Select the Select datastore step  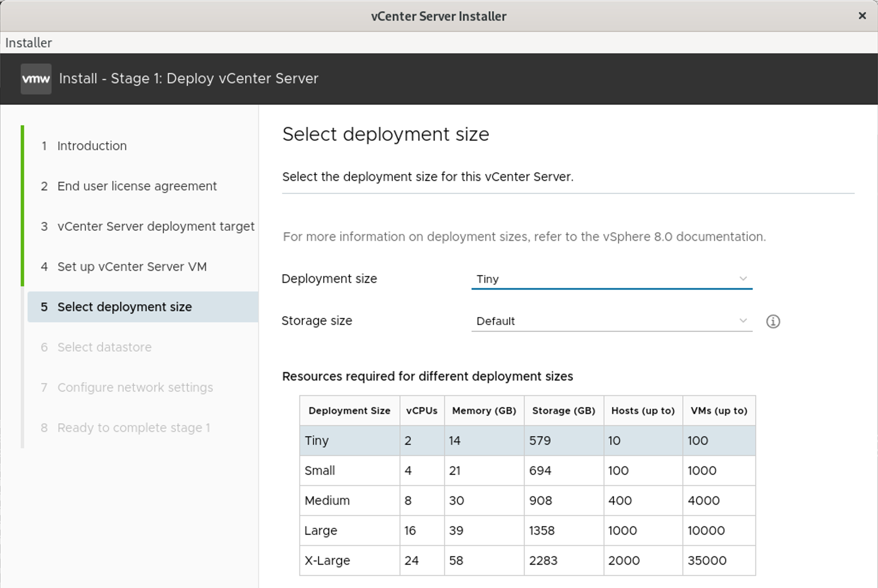(104, 347)
